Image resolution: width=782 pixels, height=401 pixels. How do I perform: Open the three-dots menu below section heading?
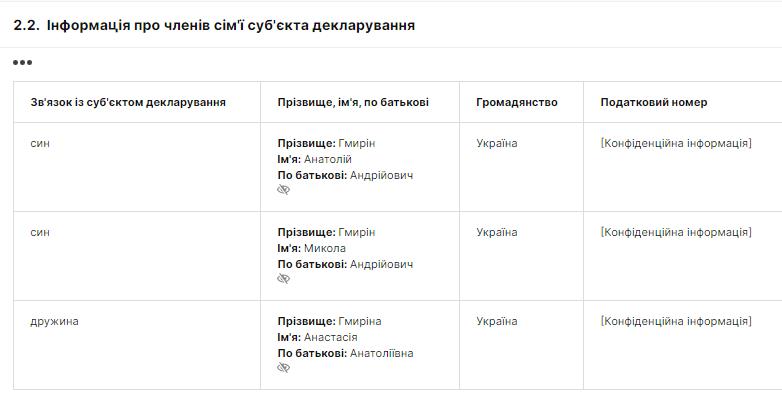click(x=22, y=63)
